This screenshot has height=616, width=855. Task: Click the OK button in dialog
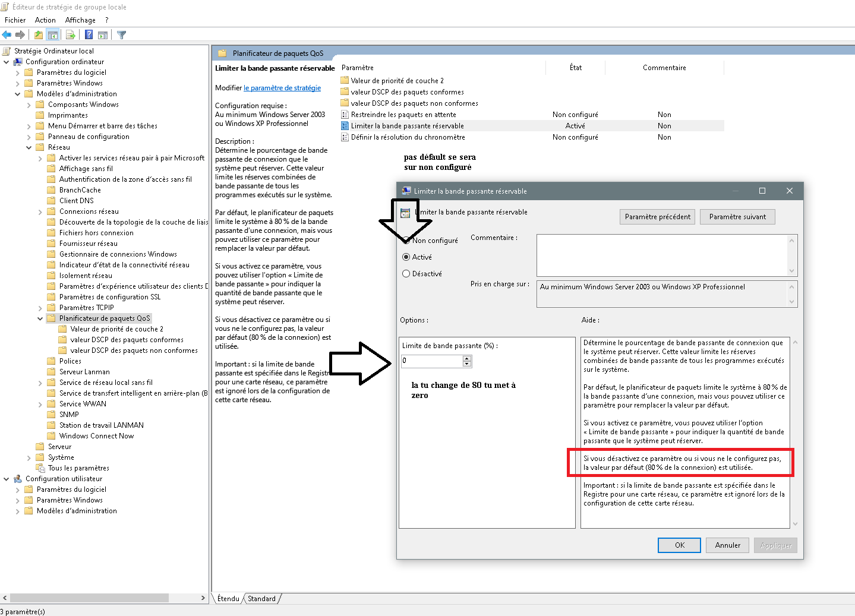click(x=679, y=545)
